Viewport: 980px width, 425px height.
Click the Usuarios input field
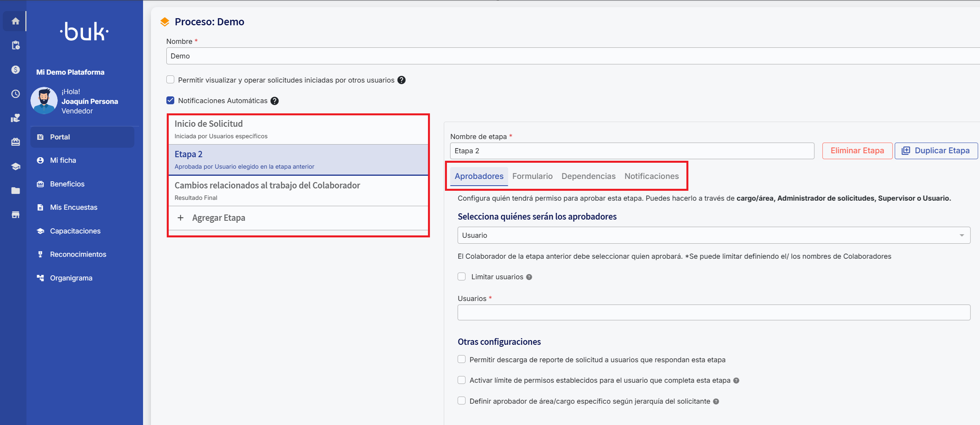(713, 312)
